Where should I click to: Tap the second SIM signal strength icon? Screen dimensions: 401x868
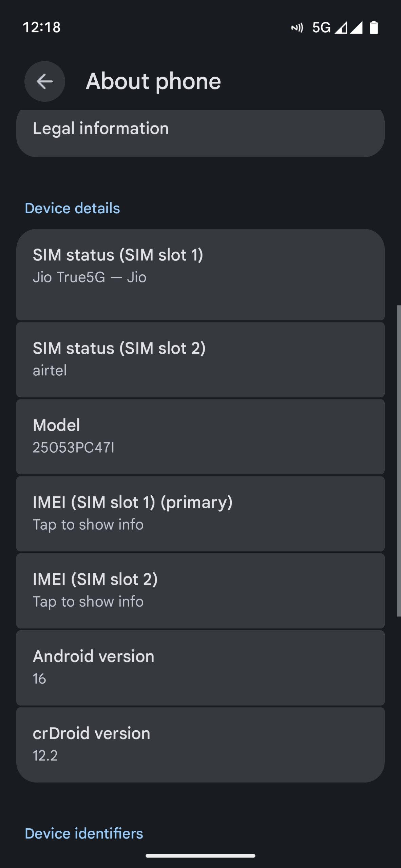point(356,28)
